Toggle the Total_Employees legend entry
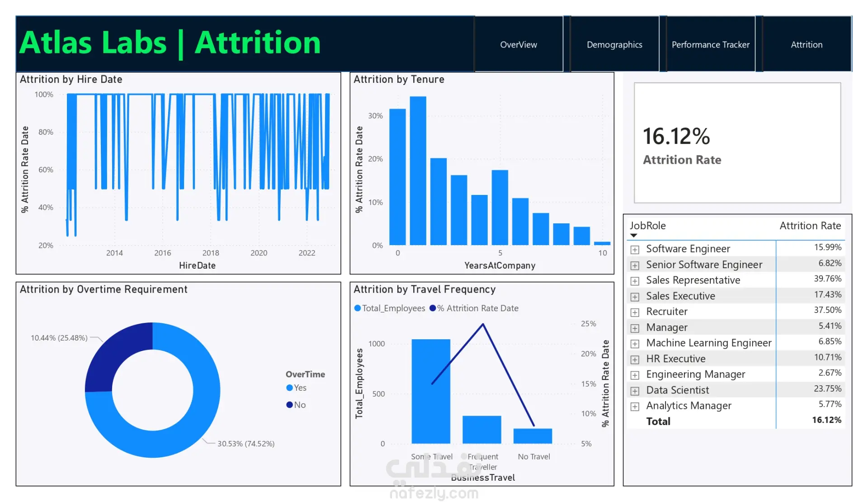Viewport: 868px width, 502px height. [x=390, y=308]
